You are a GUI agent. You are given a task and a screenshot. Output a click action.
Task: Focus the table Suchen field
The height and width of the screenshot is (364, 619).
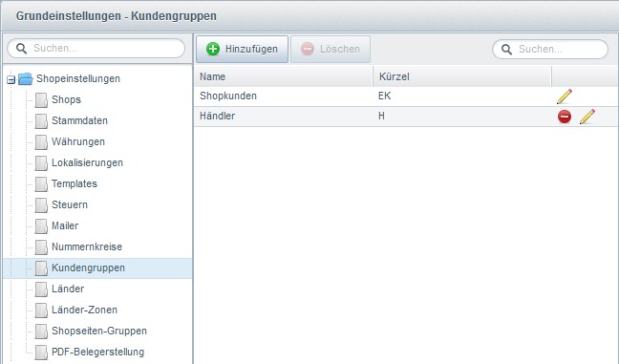click(x=550, y=49)
